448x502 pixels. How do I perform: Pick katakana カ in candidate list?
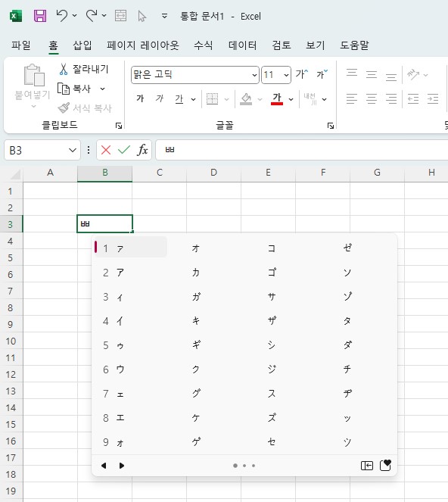point(196,273)
